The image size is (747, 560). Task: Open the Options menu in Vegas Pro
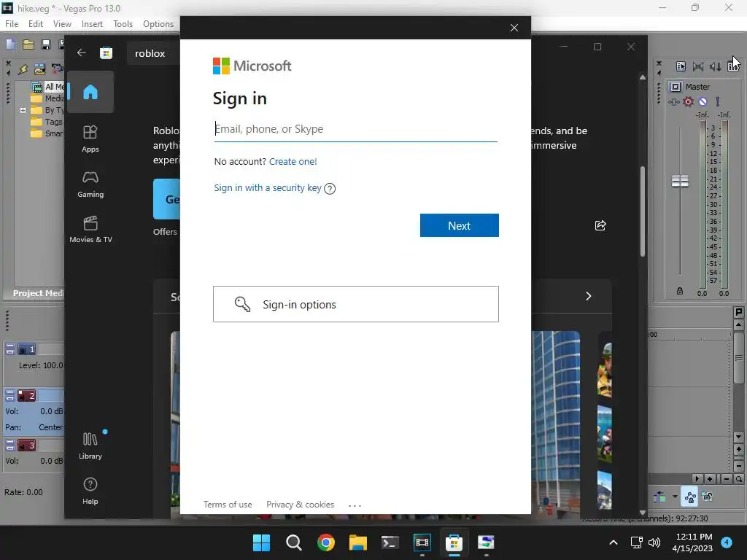point(158,24)
